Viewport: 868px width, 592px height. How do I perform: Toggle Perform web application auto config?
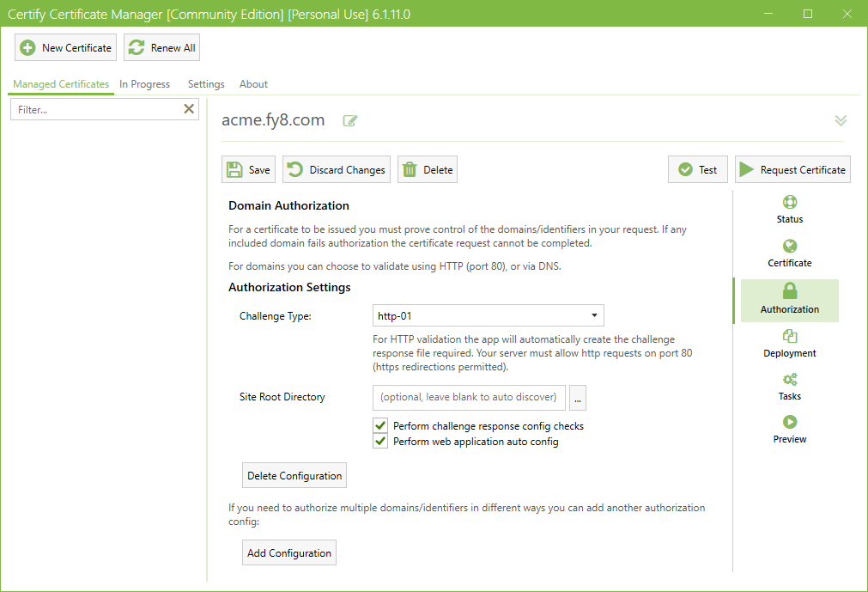(x=379, y=441)
